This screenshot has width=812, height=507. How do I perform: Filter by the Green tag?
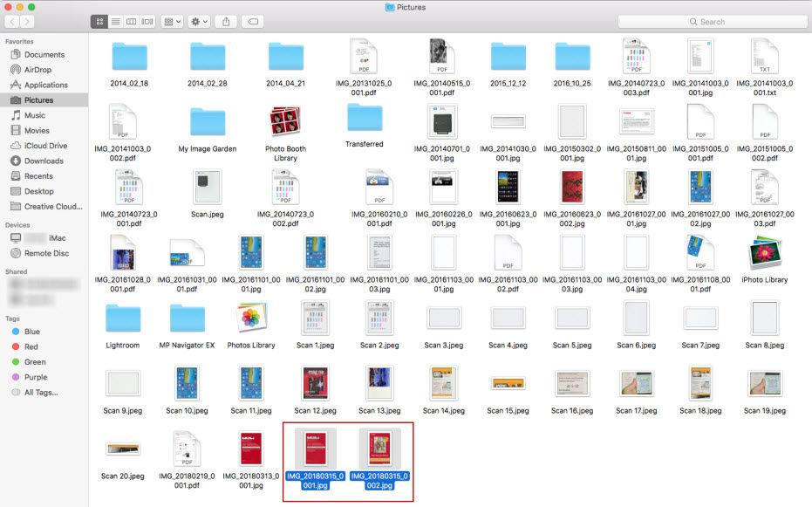(x=44, y=362)
